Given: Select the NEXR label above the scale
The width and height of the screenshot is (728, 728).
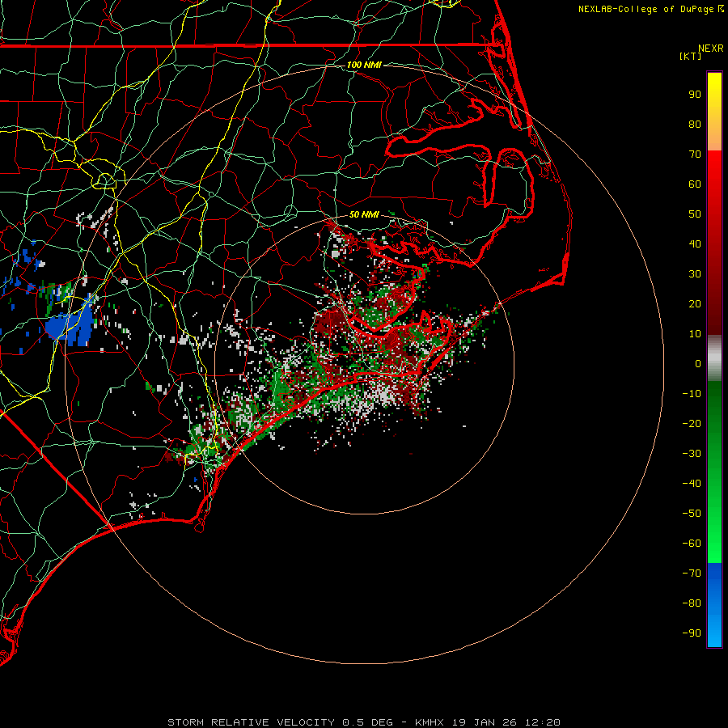Looking at the screenshot, I should [x=711, y=49].
